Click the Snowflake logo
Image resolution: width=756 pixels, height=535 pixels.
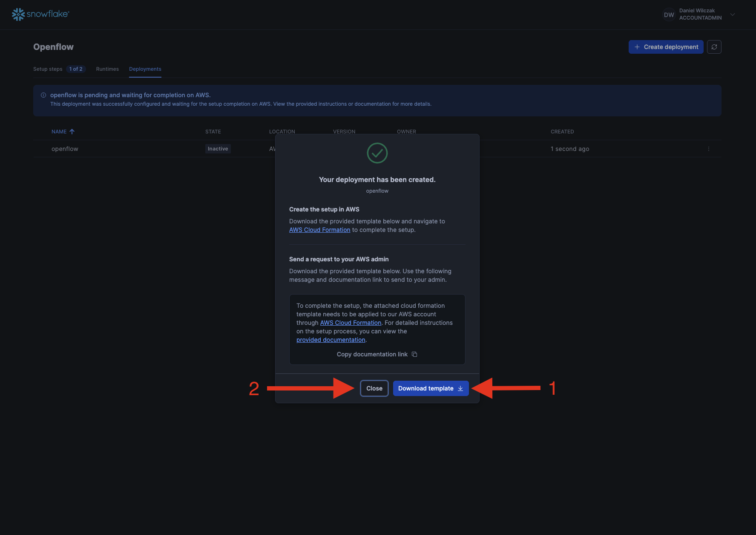click(x=40, y=14)
